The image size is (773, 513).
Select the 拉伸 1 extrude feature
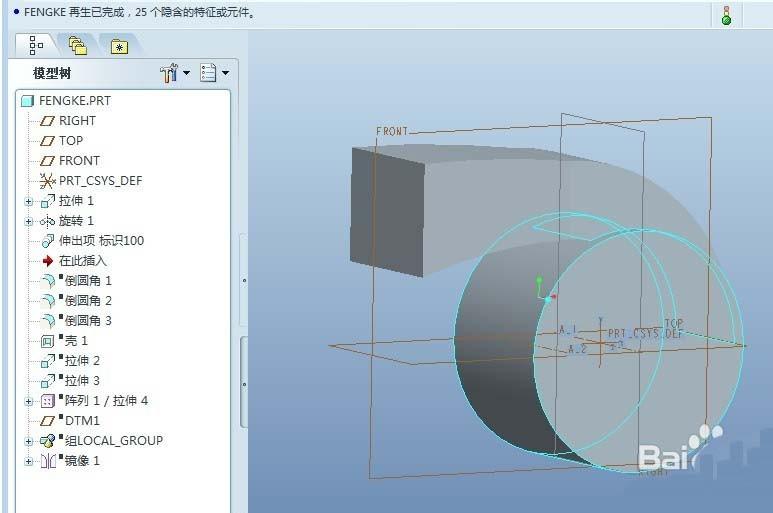76,201
